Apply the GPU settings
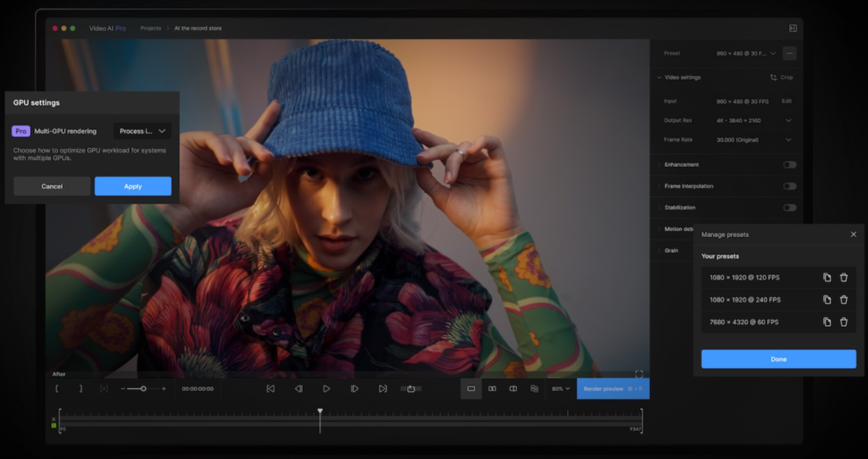 click(132, 186)
